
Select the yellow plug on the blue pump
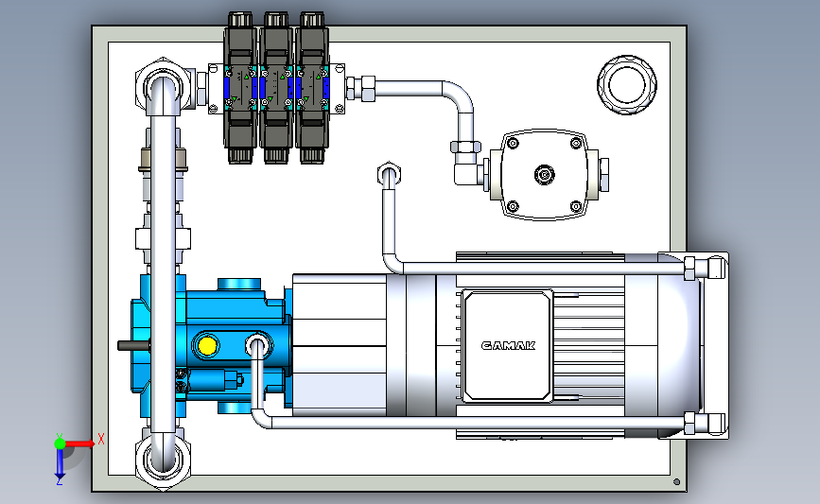[x=207, y=345]
